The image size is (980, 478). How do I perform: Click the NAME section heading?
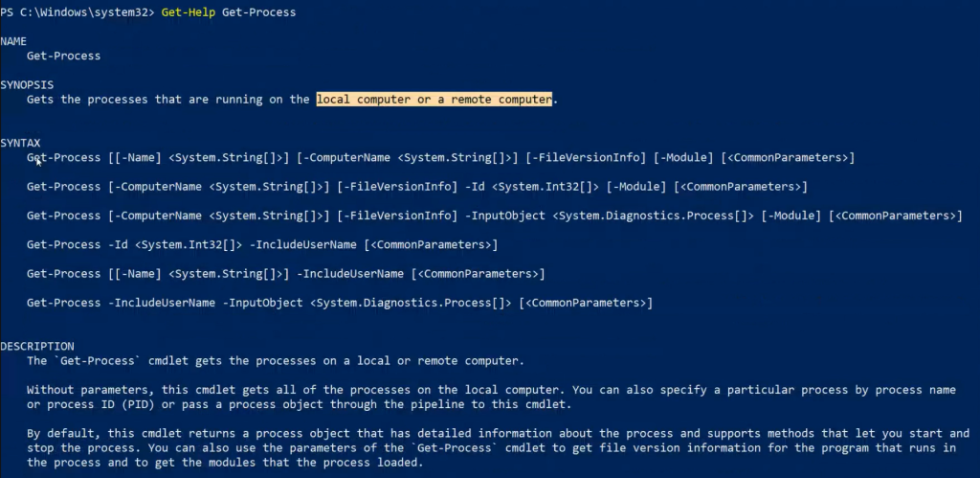tap(14, 41)
